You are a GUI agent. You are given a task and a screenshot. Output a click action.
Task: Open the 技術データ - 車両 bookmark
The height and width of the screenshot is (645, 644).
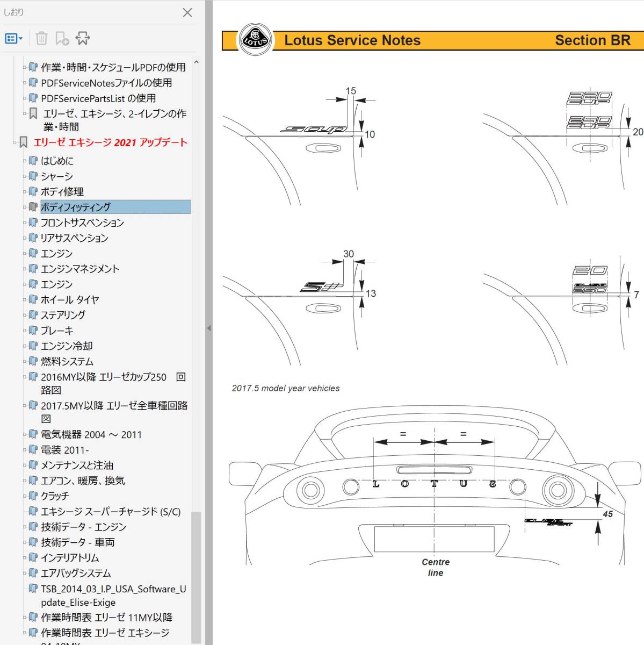click(x=77, y=542)
